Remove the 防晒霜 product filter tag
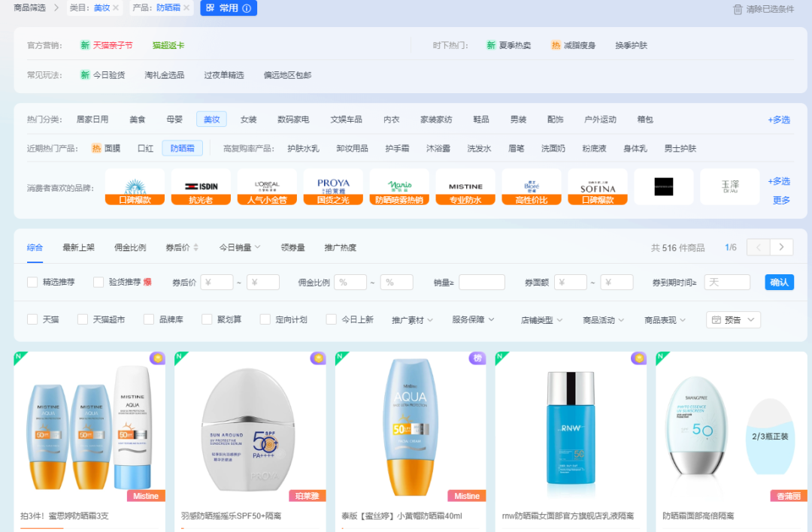Image resolution: width=812 pixels, height=532 pixels. tap(186, 8)
